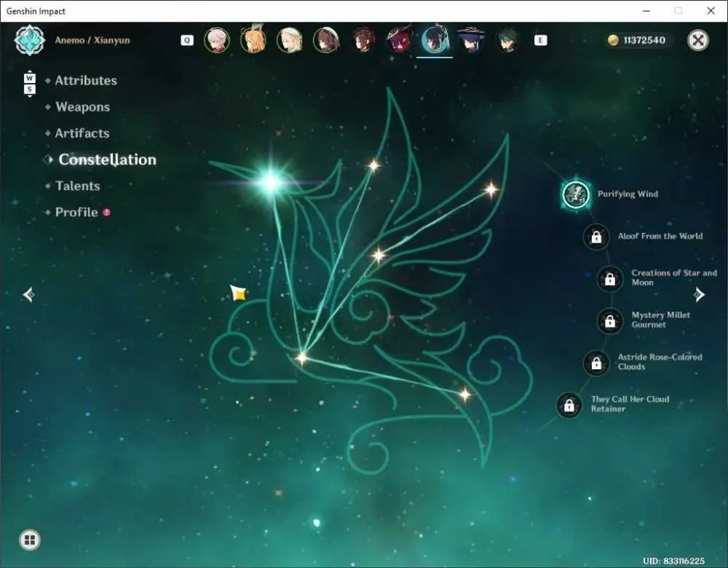Go to next character with right arrow

point(699,294)
